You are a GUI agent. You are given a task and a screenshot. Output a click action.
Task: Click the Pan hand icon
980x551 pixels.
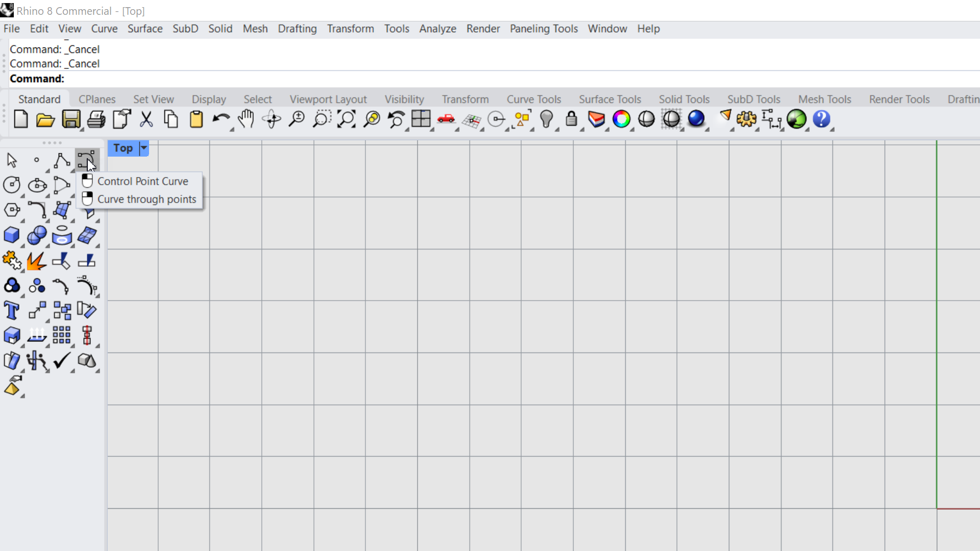click(x=246, y=119)
